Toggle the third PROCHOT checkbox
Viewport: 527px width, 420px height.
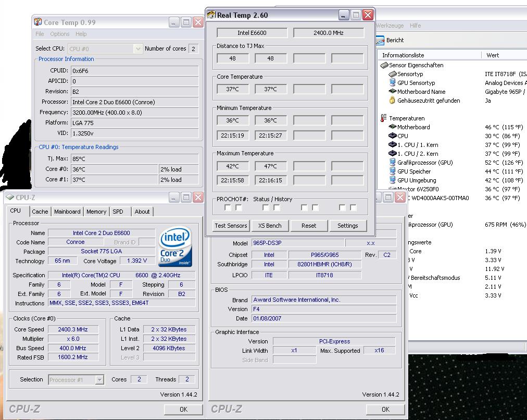pyautogui.click(x=266, y=207)
